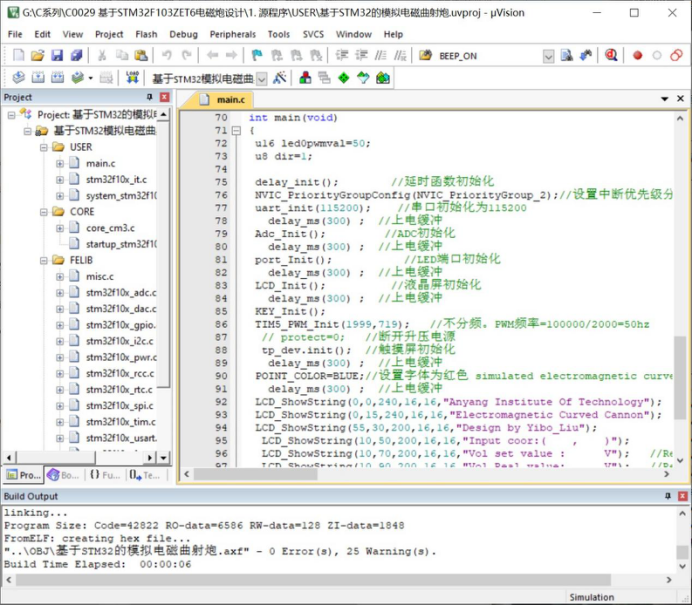
Task: Click the Build target icon
Action: coord(38,78)
